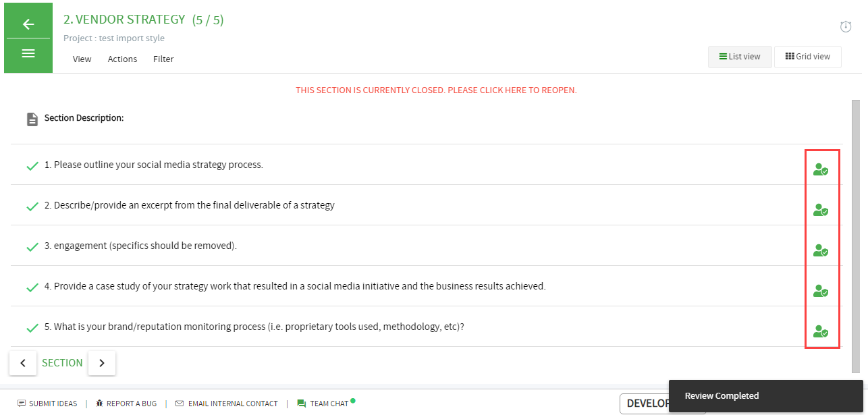Viewport: 868px width, 415px height.
Task: Click the vertical scrollbar
Action: [x=856, y=236]
